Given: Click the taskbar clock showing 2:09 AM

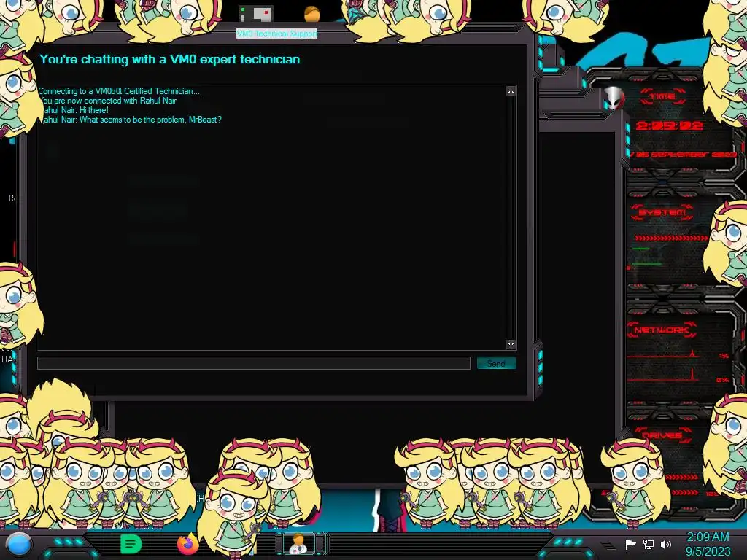Looking at the screenshot, I should pyautogui.click(x=708, y=544).
